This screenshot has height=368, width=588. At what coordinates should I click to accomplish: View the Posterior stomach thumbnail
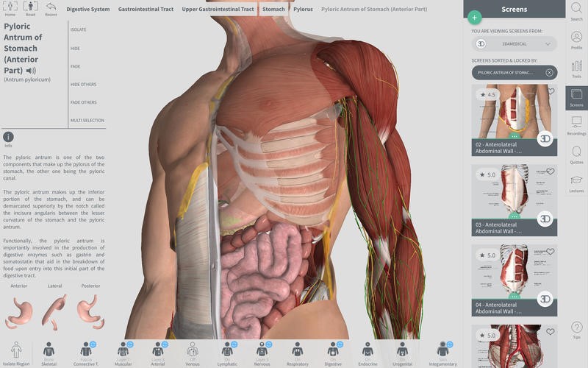90,311
